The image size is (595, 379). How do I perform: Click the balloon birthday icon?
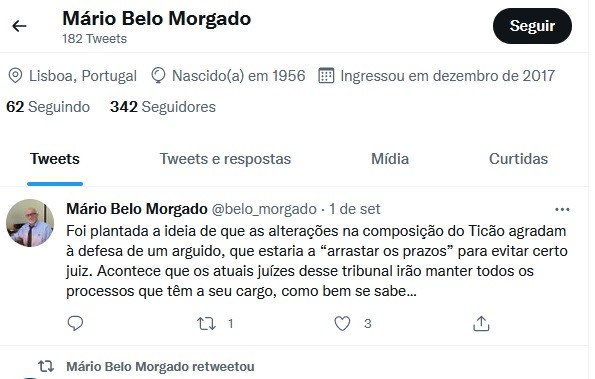(x=158, y=75)
